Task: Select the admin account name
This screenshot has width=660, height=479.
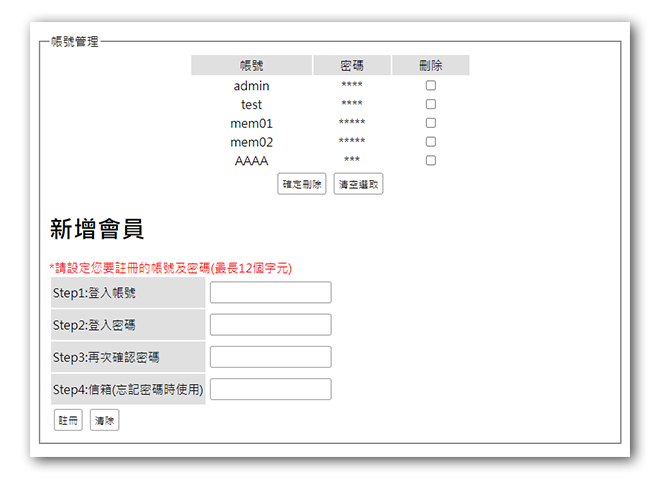Action: [251, 86]
